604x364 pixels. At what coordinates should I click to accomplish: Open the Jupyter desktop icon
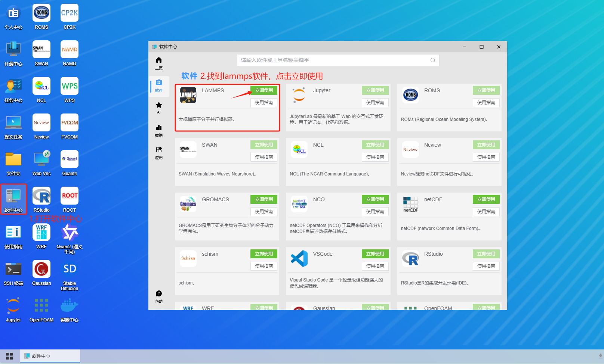pyautogui.click(x=13, y=310)
